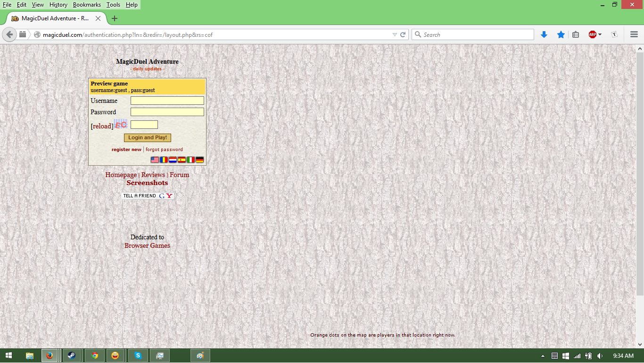
Task: Click inside the Password field
Action: point(167,112)
